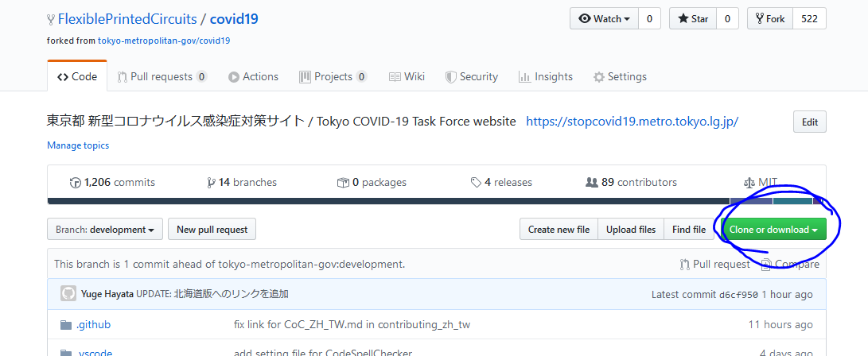Click the Manage topics link
The width and height of the screenshot is (868, 356).
point(78,145)
